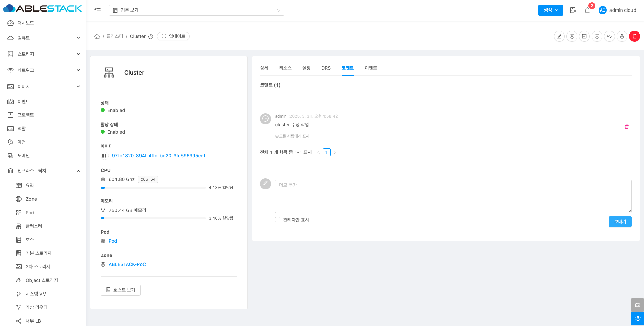Viewport: 644px width, 326px height.
Task: Open 대시보드 in the sidebar
Action: [26, 23]
